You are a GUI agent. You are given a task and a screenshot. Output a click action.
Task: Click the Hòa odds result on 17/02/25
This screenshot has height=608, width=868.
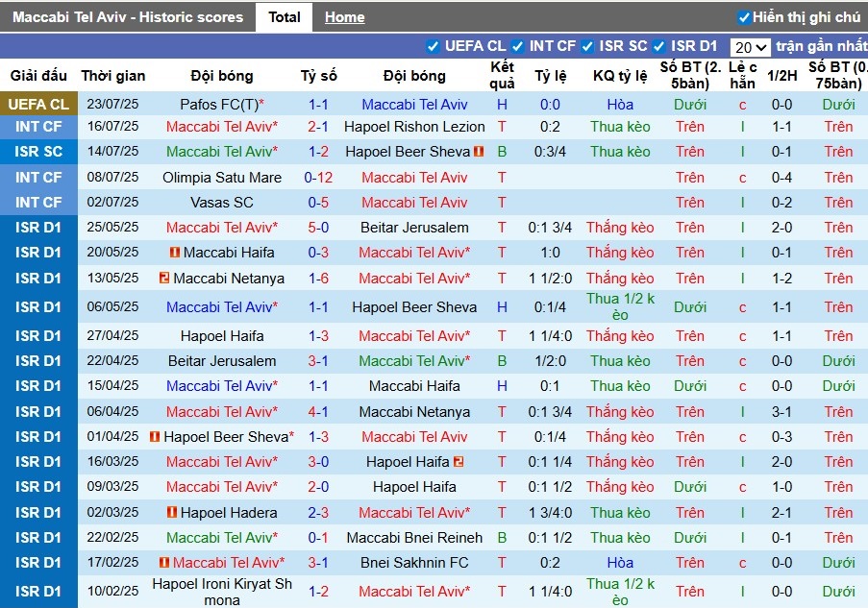[620, 563]
